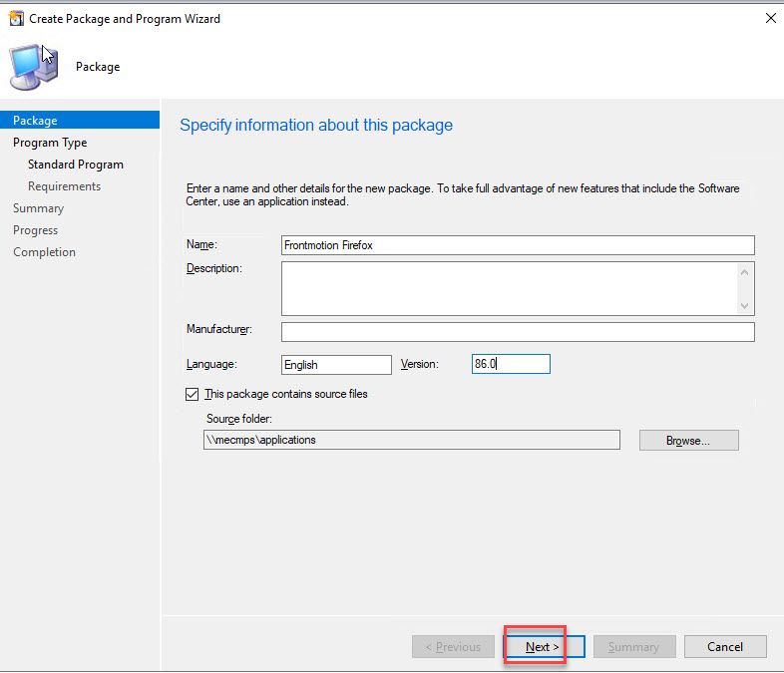Image resolution: width=784 pixels, height=673 pixels.
Task: Select the Package step in sidebar
Action: [x=35, y=121]
